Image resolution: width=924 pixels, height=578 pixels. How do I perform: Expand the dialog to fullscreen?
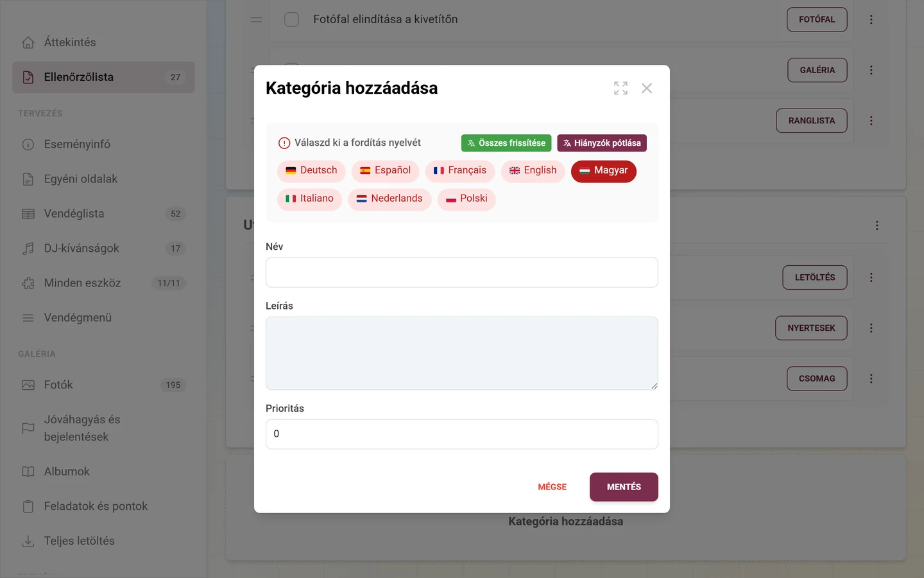pos(620,88)
